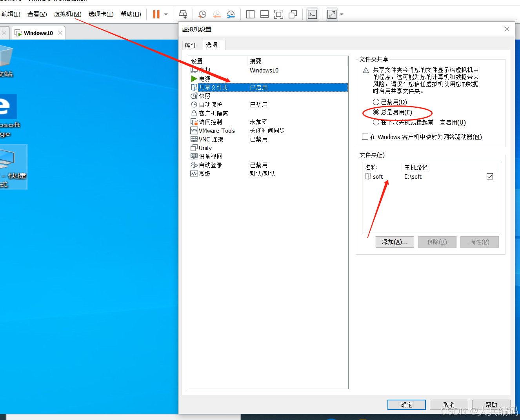Switch to the 硬件 tab

coord(192,45)
